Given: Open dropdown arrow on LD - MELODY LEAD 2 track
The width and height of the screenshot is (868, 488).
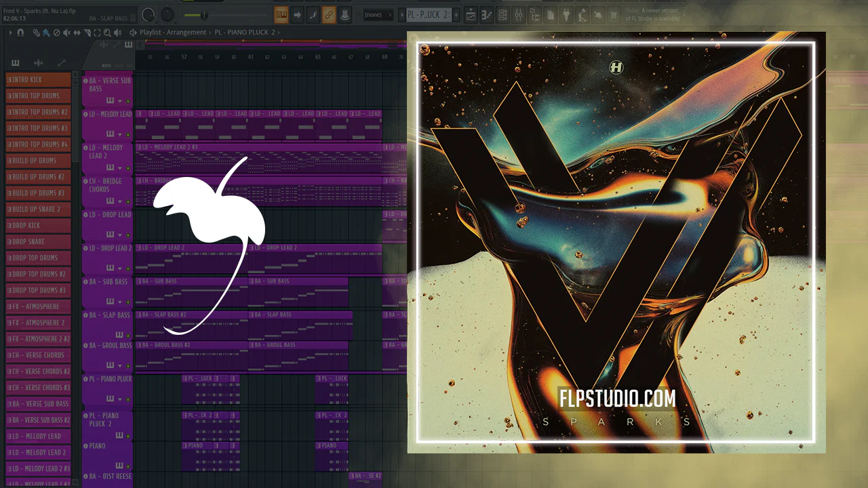Looking at the screenshot, I should pos(120,168).
